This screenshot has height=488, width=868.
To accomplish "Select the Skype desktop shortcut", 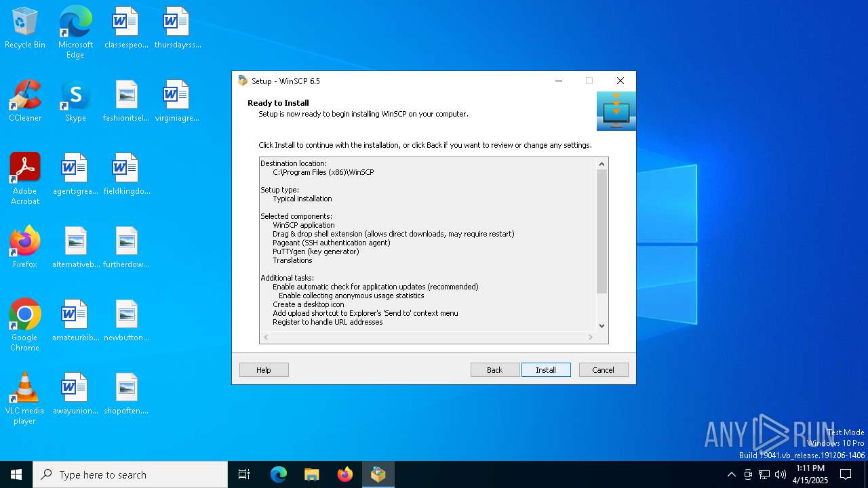I will [75, 102].
